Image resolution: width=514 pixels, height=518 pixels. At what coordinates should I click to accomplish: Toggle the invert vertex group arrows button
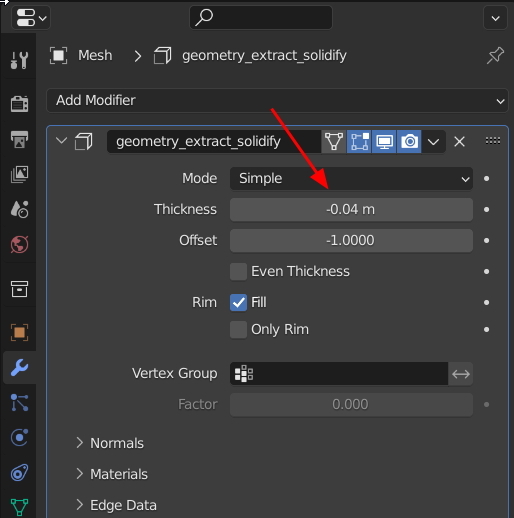pyautogui.click(x=461, y=374)
